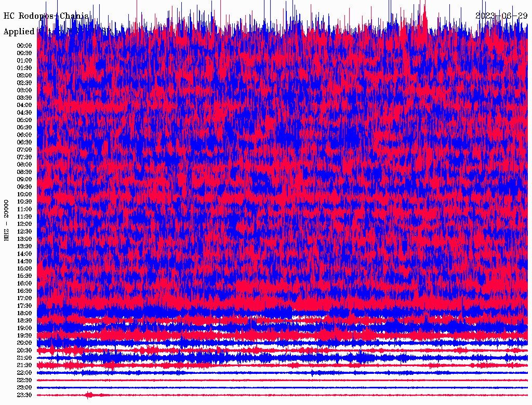Click the station title 'HC Rodopos-Chania'
The height and width of the screenshot is (405, 532).
pos(46,16)
